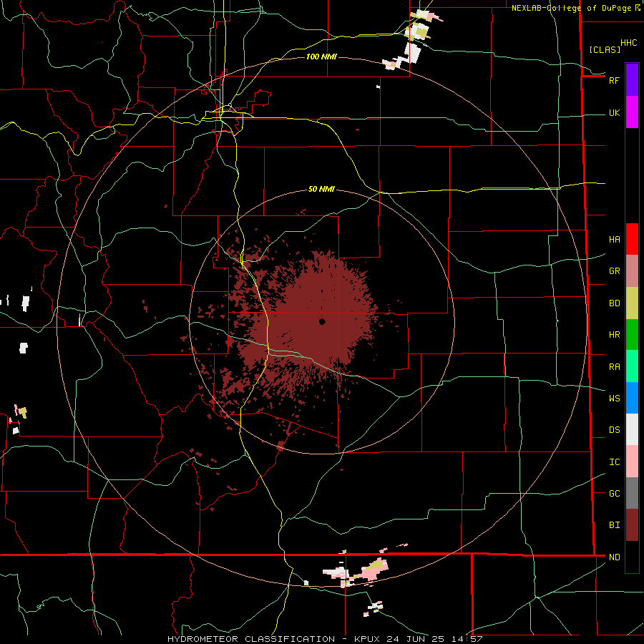The height and width of the screenshot is (644, 644).
Task: Click the GC legend label
Action: (614, 493)
